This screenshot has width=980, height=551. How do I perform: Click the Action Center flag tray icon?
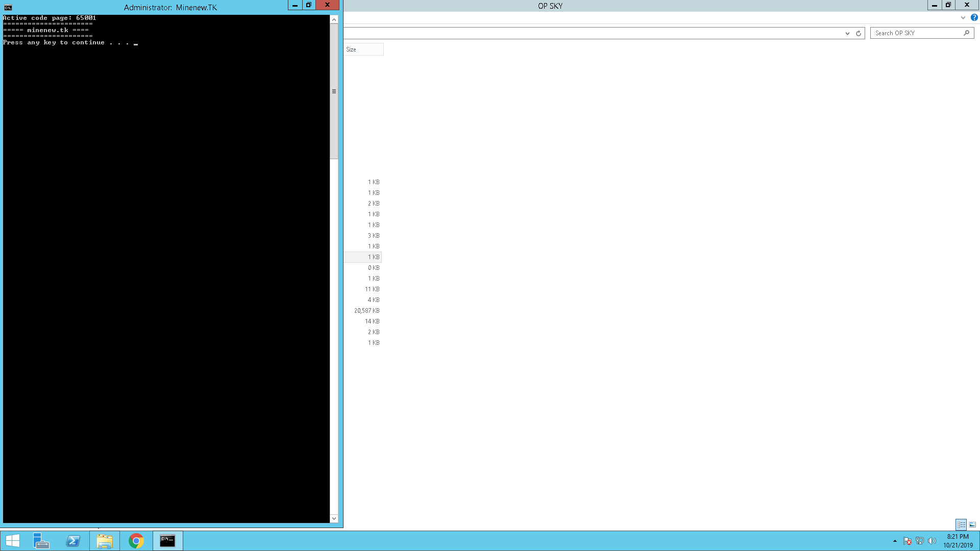click(907, 541)
